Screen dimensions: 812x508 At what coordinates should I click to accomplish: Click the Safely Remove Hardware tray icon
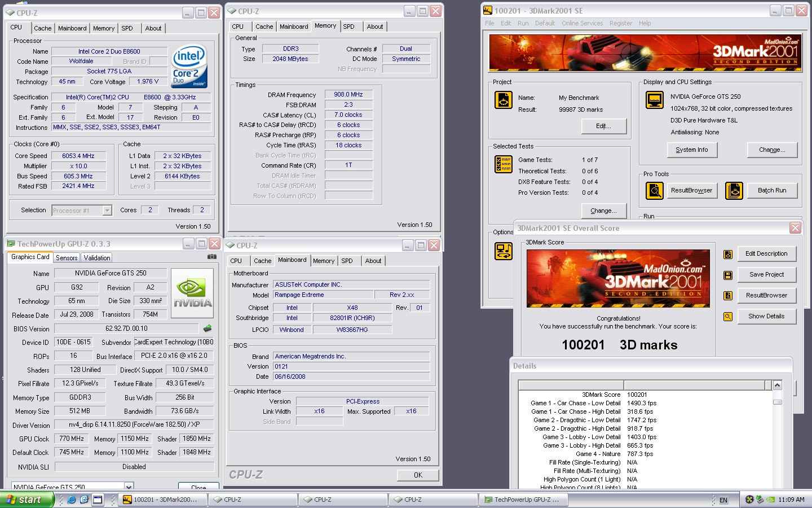coord(760,500)
